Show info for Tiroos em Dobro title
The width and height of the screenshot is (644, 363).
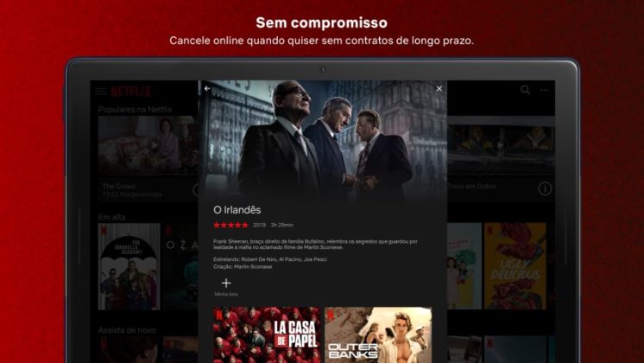545,188
